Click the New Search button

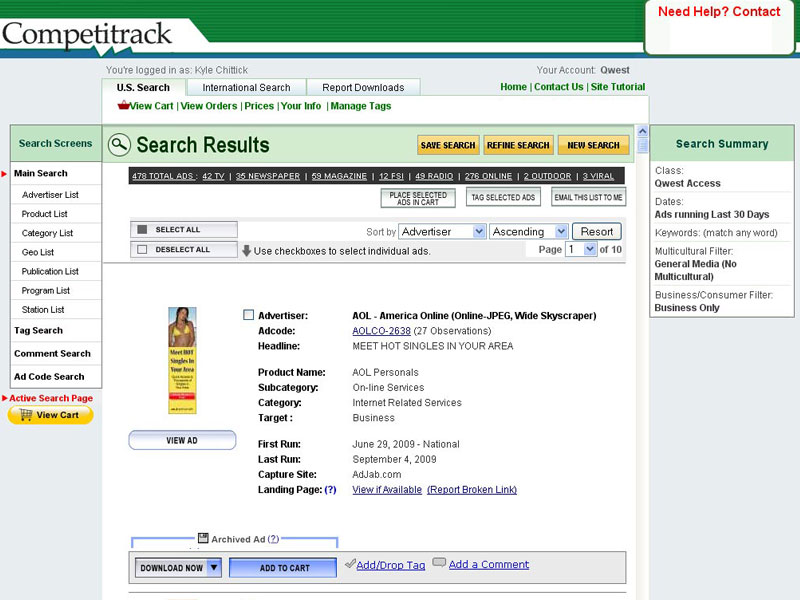pos(593,145)
